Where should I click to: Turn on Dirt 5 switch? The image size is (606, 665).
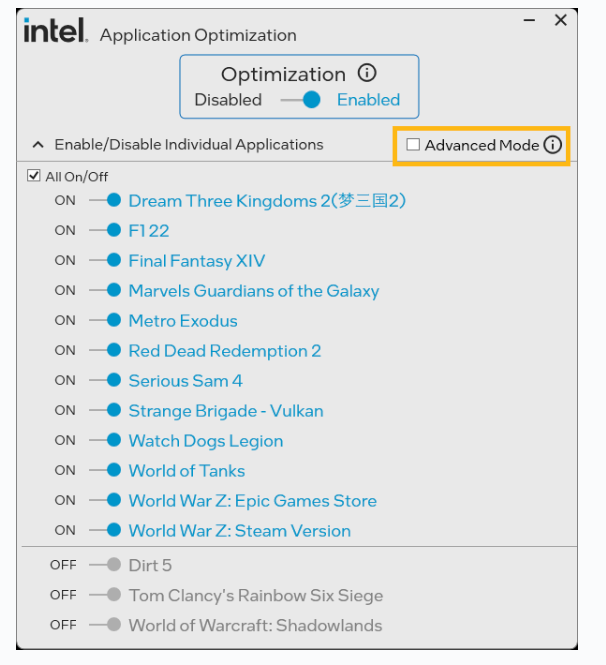point(105,565)
